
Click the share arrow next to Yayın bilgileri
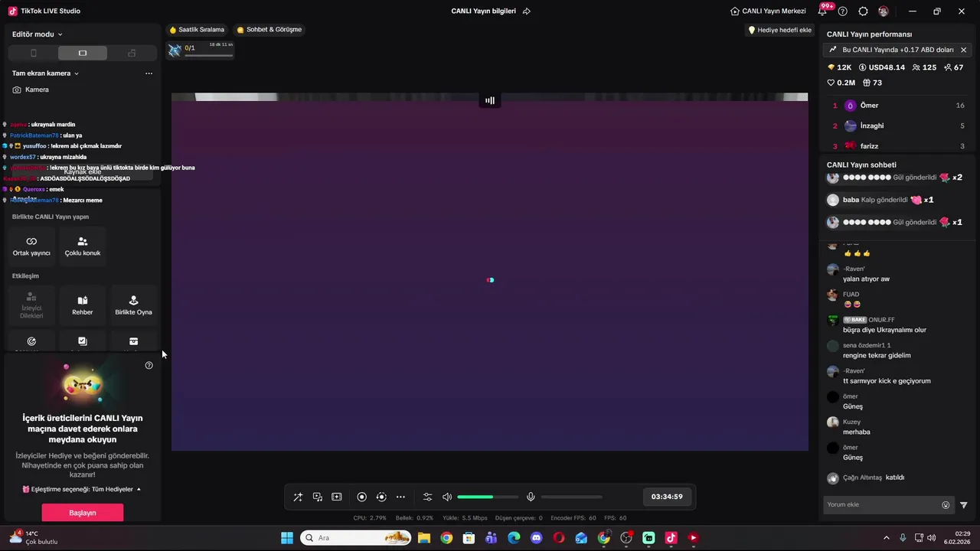[x=527, y=11]
